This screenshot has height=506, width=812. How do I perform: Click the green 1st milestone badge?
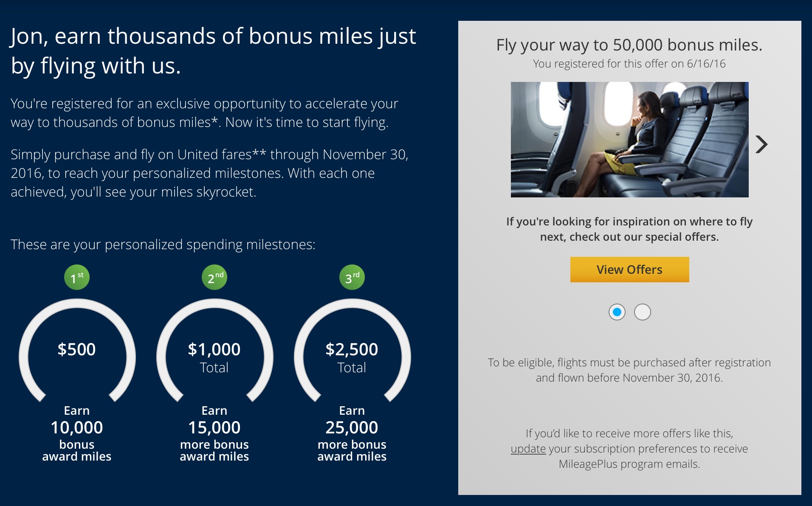point(77,278)
